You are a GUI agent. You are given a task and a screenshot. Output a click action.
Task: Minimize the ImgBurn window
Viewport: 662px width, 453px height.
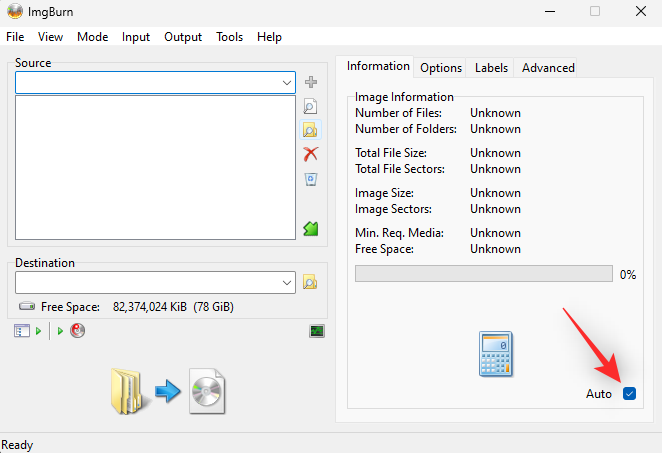(550, 11)
